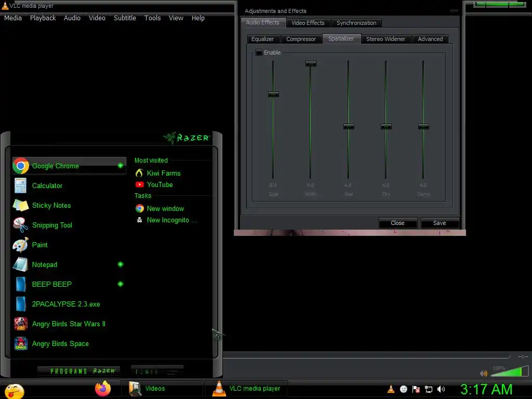Select the Stereo Widener sub-tab
This screenshot has height=399, width=532.
pos(386,39)
